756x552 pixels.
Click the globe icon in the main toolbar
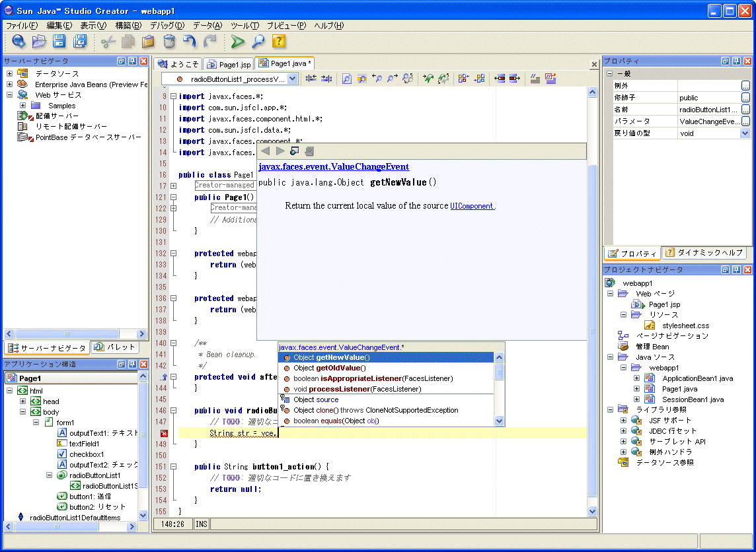pos(19,42)
